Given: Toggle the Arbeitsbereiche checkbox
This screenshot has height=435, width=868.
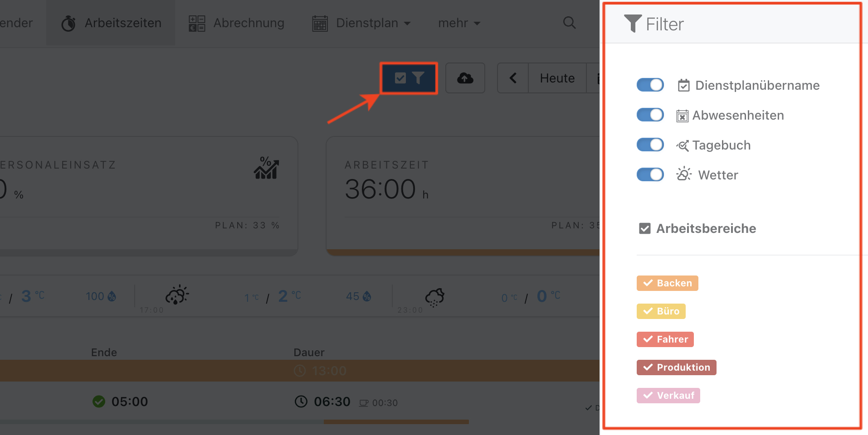Looking at the screenshot, I should click(x=644, y=228).
